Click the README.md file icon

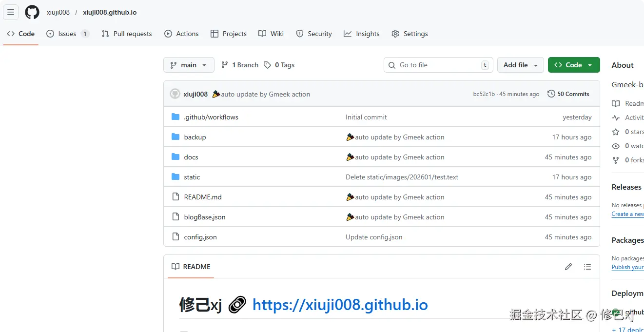click(x=176, y=196)
